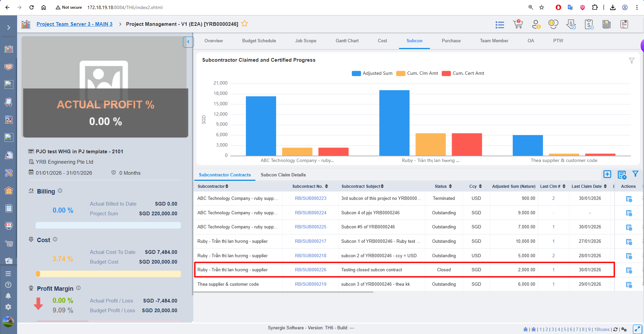The image size is (644, 334).
Task: Open the shopping cart icon in top toolbar
Action: [x=518, y=24]
